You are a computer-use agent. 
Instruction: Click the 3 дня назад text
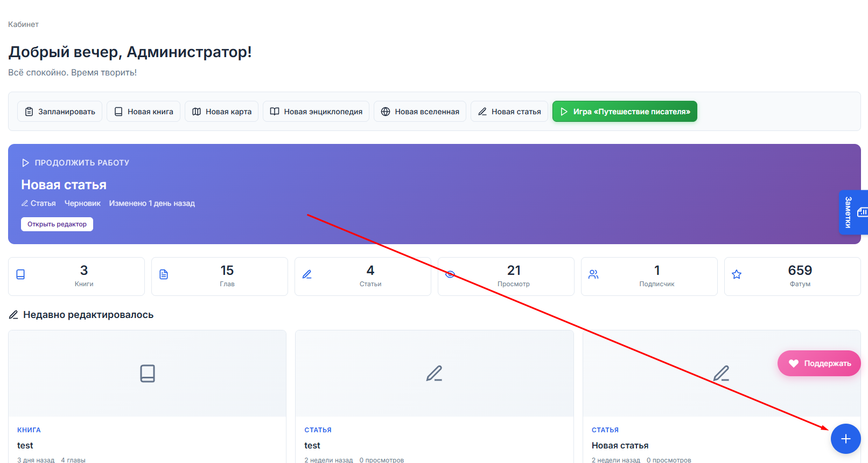point(36,460)
